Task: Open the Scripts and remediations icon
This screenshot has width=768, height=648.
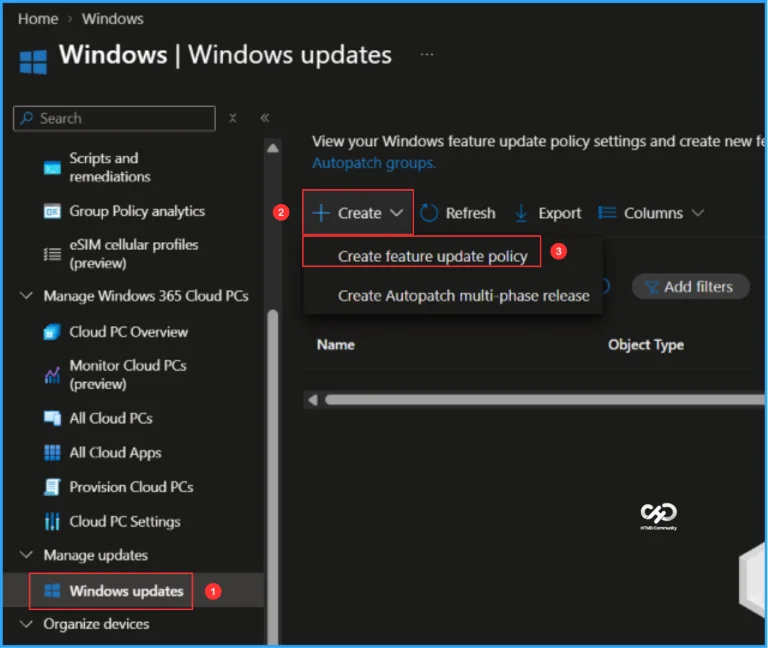Action: tap(52, 168)
